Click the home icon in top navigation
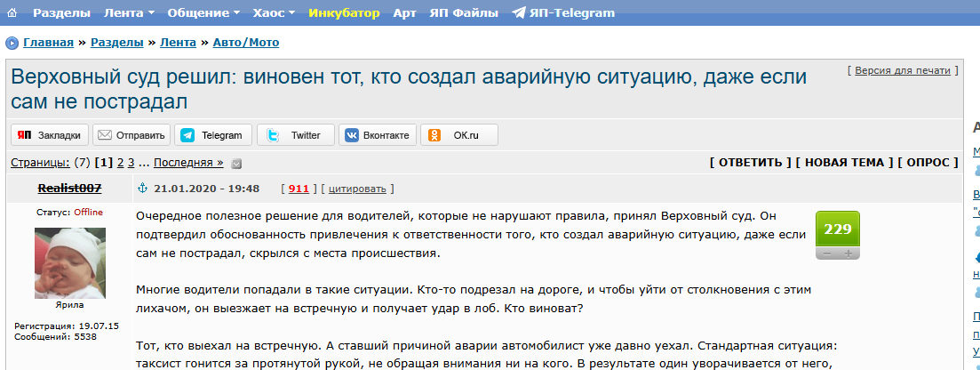The height and width of the screenshot is (370, 980). point(12,12)
